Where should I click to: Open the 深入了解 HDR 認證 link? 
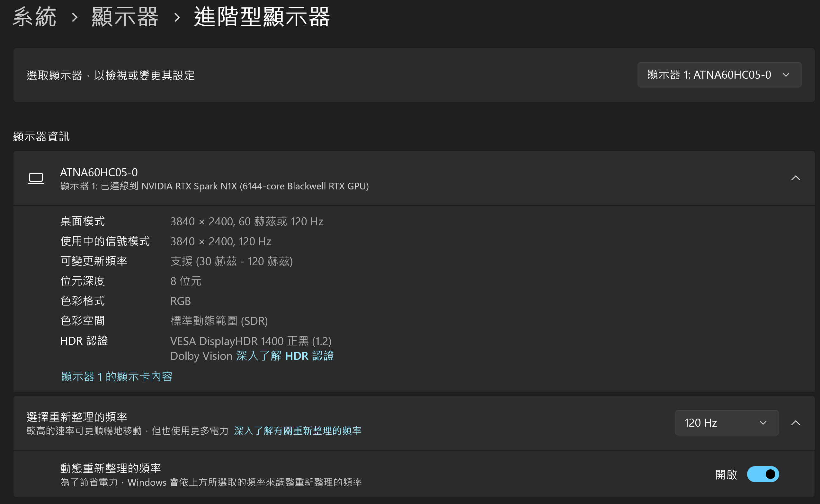(x=285, y=356)
